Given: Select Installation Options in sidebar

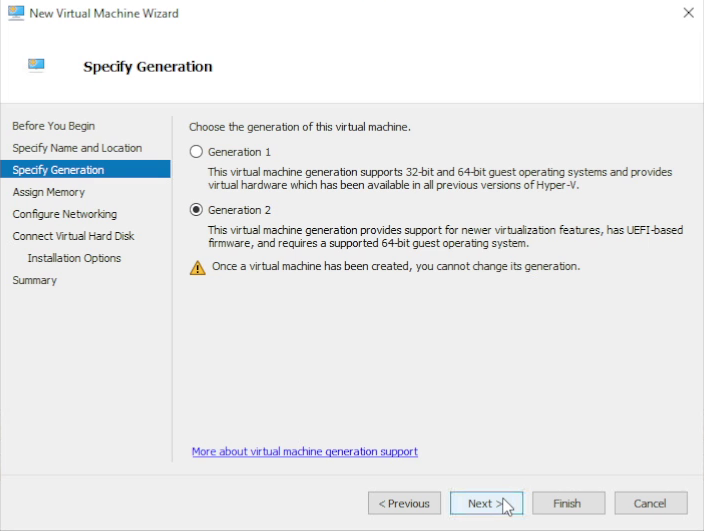Looking at the screenshot, I should pos(74,258).
